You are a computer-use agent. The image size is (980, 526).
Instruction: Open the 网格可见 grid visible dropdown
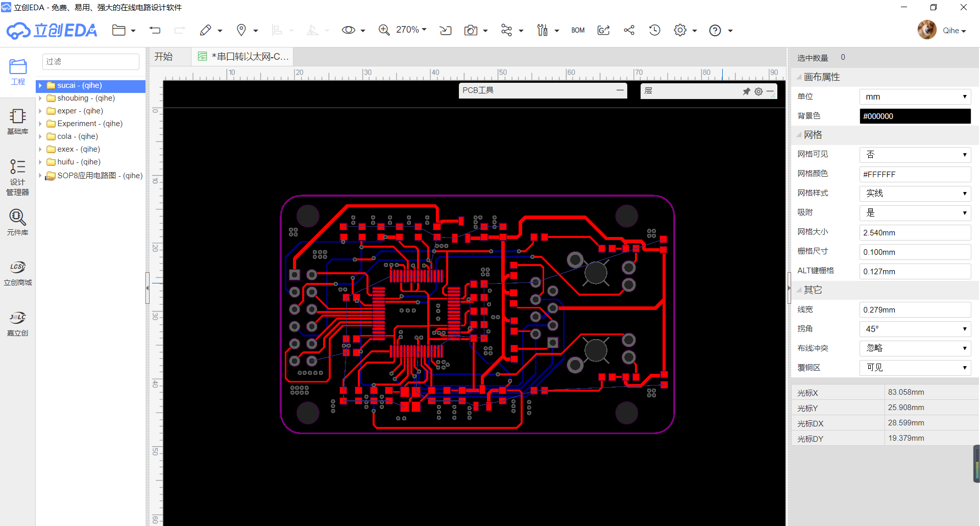coord(915,155)
